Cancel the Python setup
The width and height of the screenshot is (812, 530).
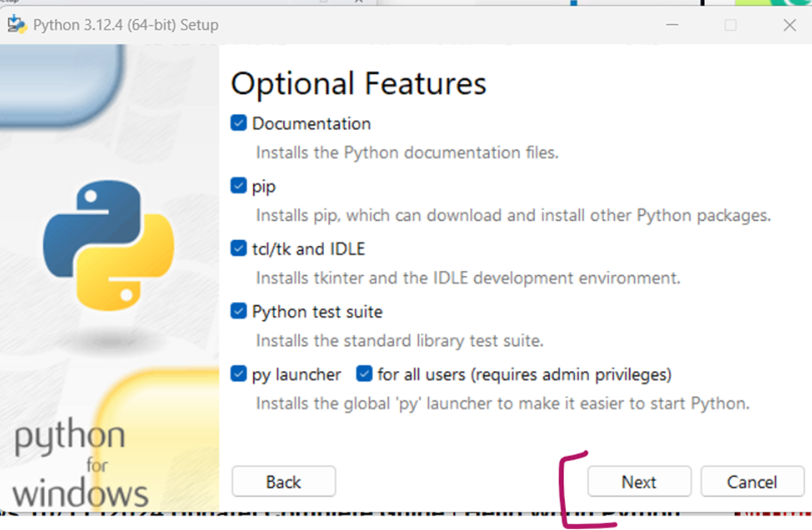pos(752,482)
